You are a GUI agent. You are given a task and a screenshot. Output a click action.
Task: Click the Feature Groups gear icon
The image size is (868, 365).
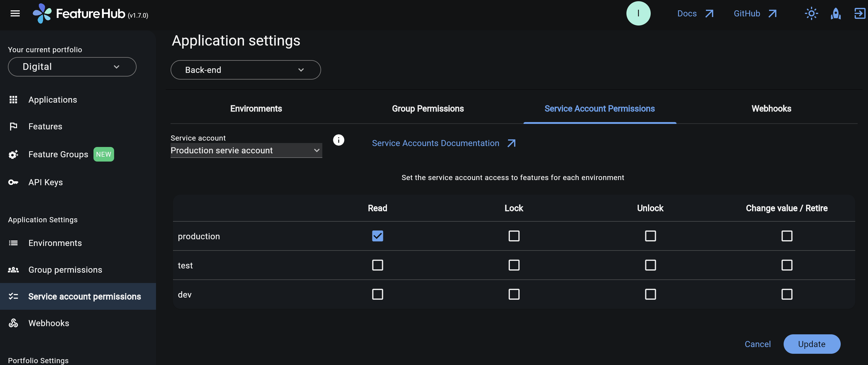[x=13, y=154]
